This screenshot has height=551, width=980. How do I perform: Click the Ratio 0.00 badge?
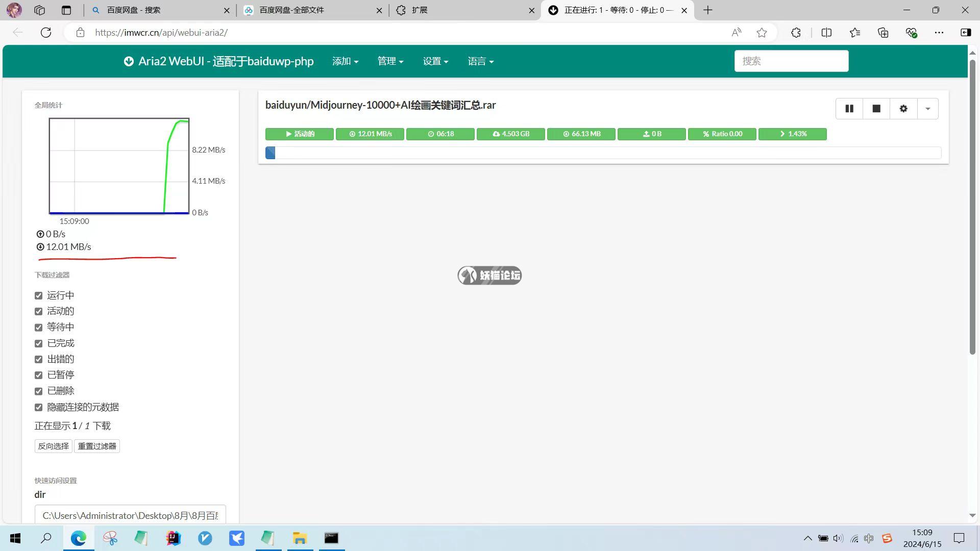(722, 134)
